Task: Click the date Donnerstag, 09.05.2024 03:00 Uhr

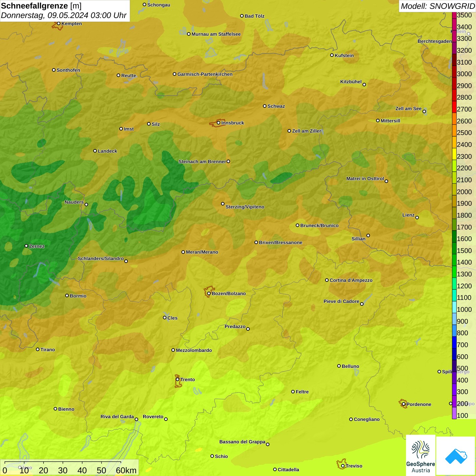Action: pos(64,15)
